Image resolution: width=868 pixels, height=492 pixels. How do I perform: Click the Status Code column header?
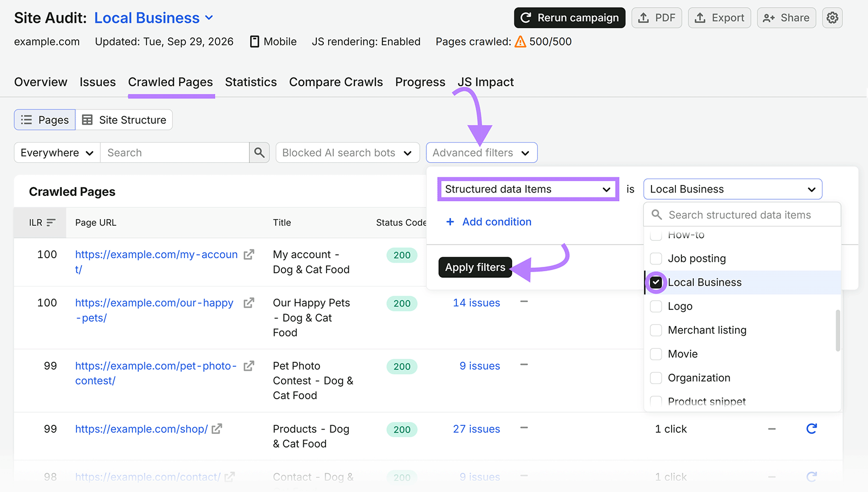pyautogui.click(x=401, y=222)
